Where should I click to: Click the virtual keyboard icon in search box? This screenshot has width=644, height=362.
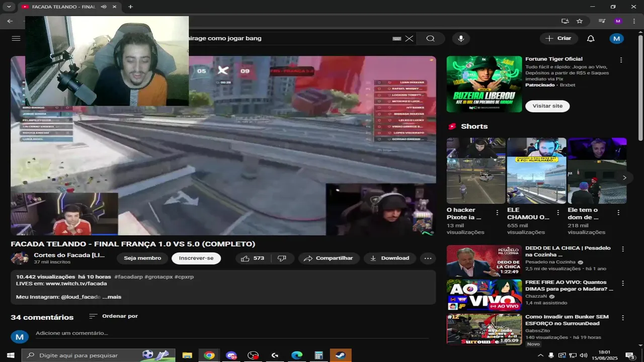click(x=396, y=38)
